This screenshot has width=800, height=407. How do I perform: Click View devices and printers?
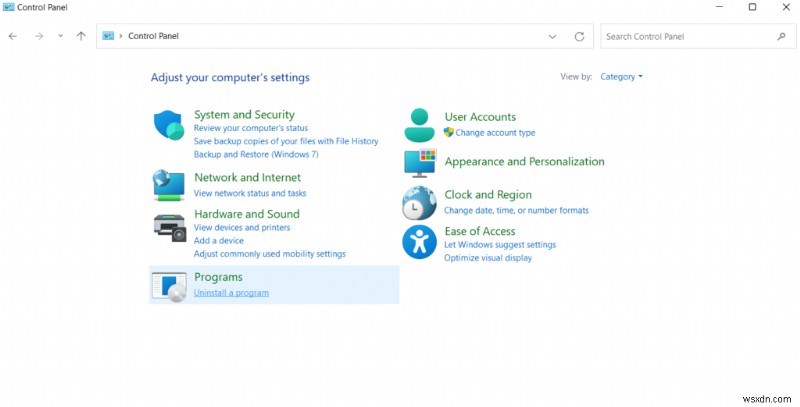[242, 227]
